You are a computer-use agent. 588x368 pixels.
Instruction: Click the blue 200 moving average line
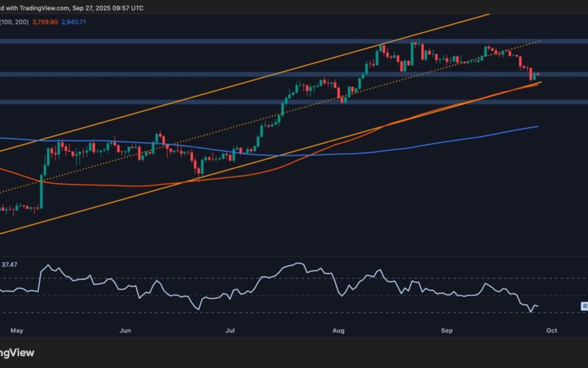(441, 140)
